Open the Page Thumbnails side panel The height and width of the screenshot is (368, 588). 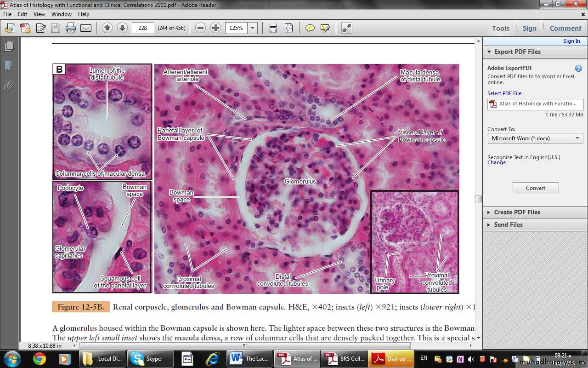[8, 46]
